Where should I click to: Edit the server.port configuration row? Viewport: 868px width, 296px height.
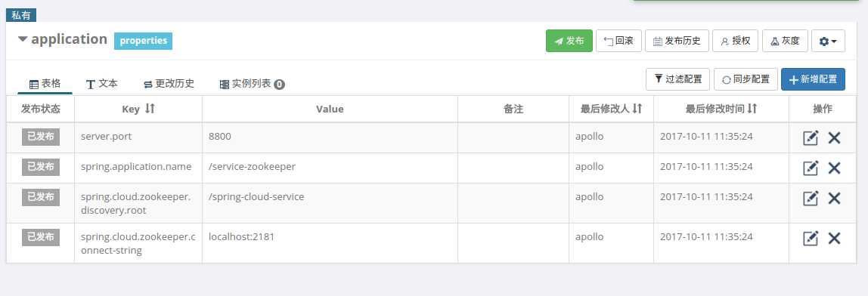coord(811,137)
